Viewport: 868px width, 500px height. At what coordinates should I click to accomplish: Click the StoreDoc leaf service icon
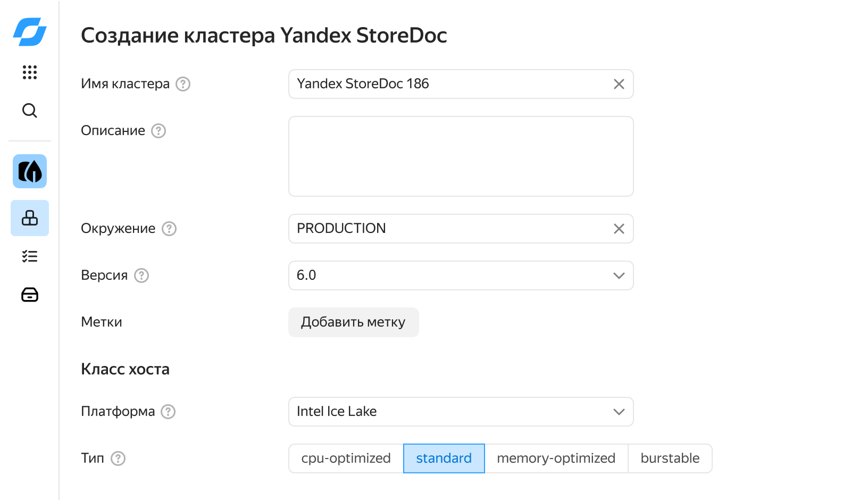pos(30,171)
